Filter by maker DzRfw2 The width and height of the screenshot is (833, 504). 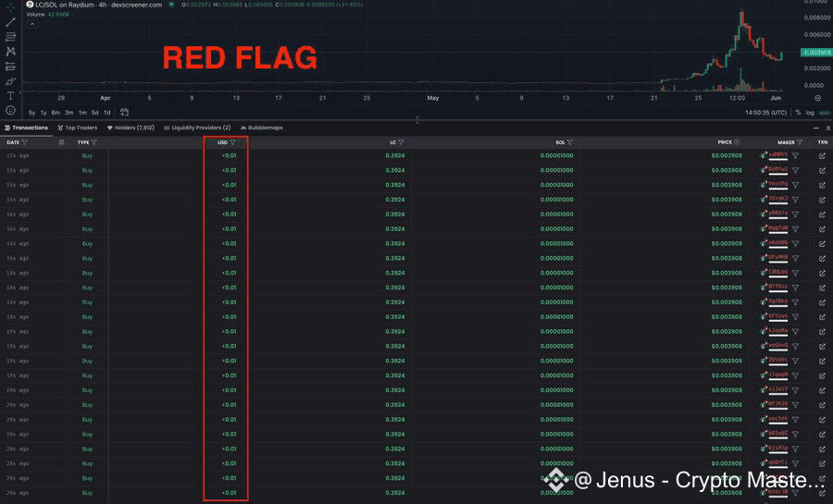(795, 170)
